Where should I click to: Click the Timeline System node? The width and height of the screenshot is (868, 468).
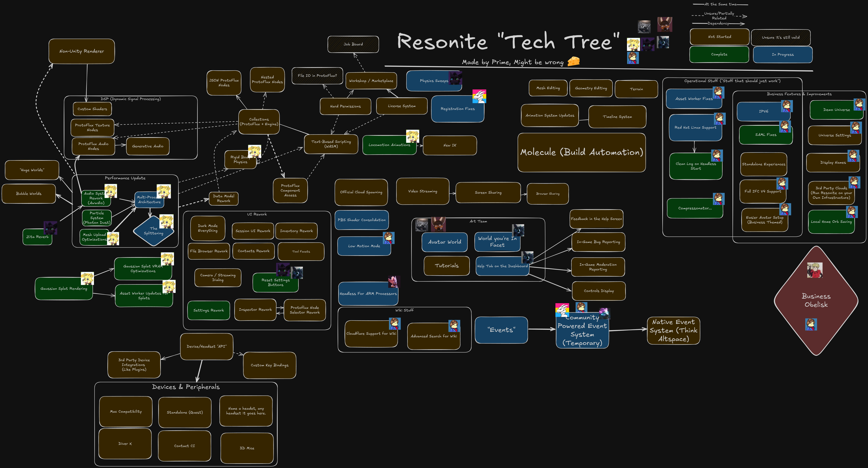(617, 117)
